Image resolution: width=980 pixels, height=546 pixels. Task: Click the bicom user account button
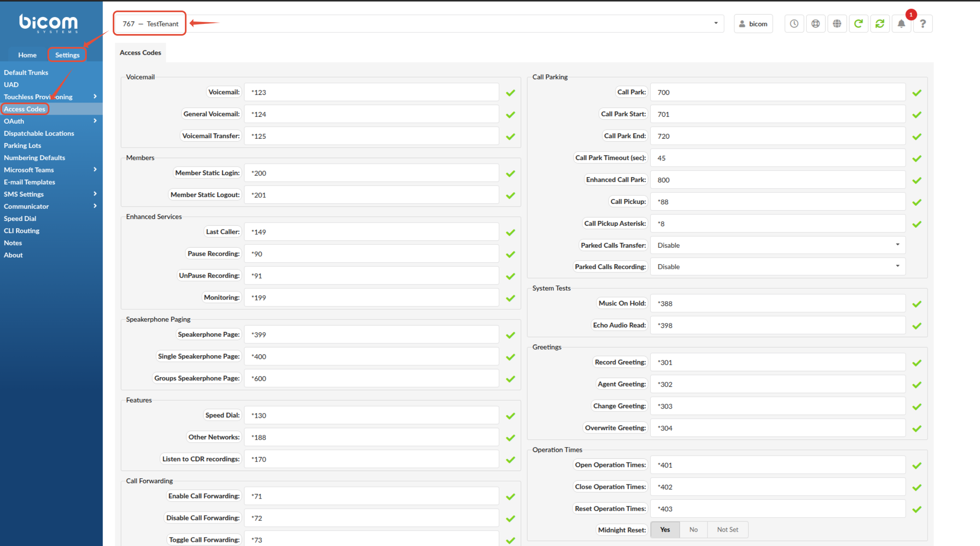tap(753, 24)
